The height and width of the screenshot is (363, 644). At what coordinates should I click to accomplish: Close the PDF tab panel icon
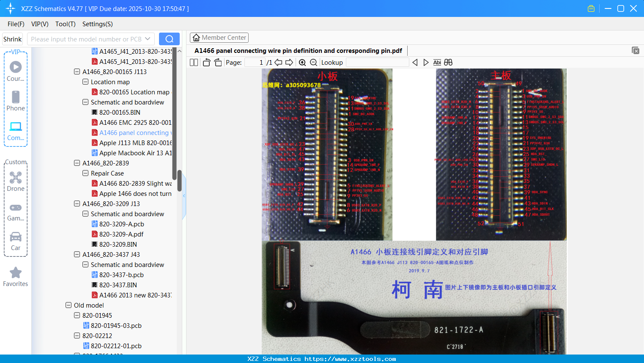point(636,50)
